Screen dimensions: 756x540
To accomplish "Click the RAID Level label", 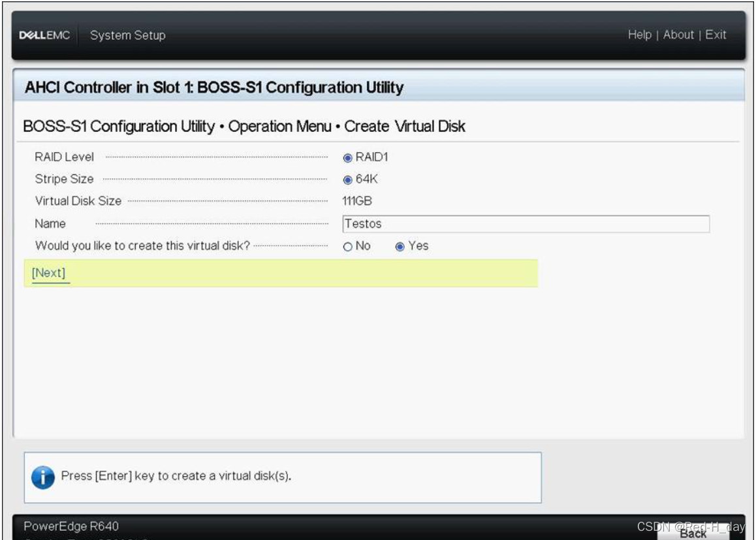I will [x=64, y=157].
